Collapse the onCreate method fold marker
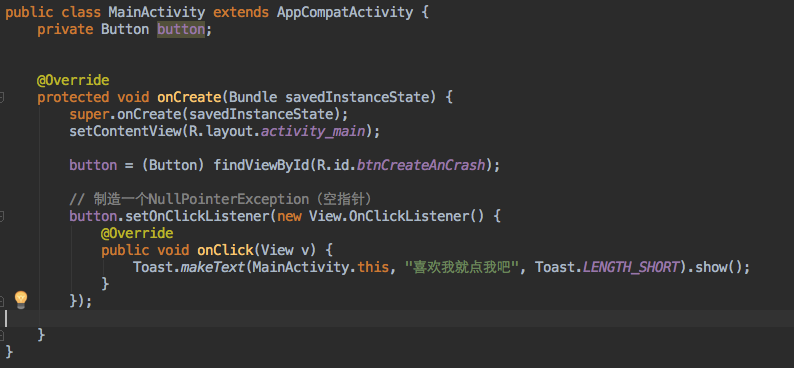The width and height of the screenshot is (794, 368). point(2,97)
